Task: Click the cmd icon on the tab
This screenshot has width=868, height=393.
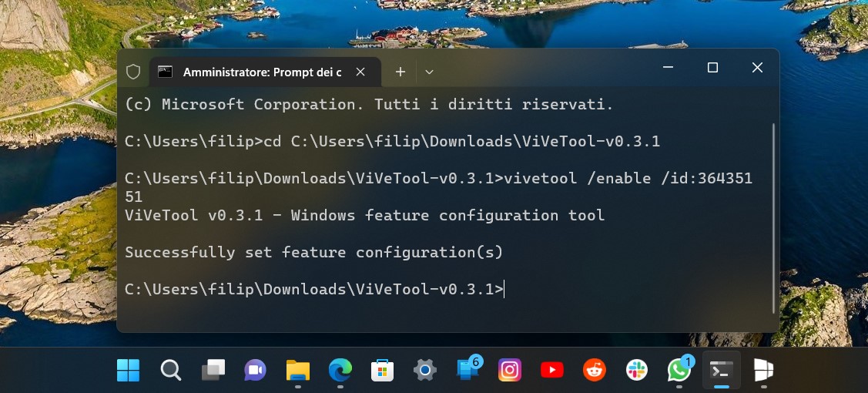Action: pos(165,72)
